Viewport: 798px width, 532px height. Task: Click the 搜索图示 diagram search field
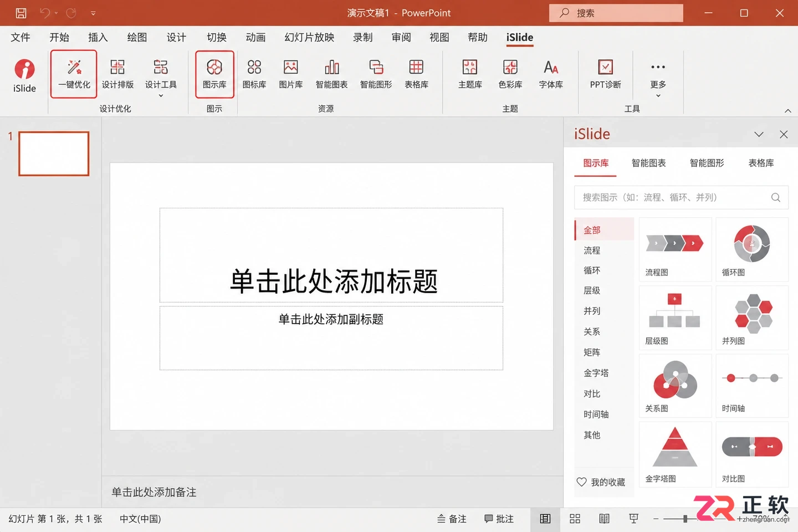pos(681,197)
